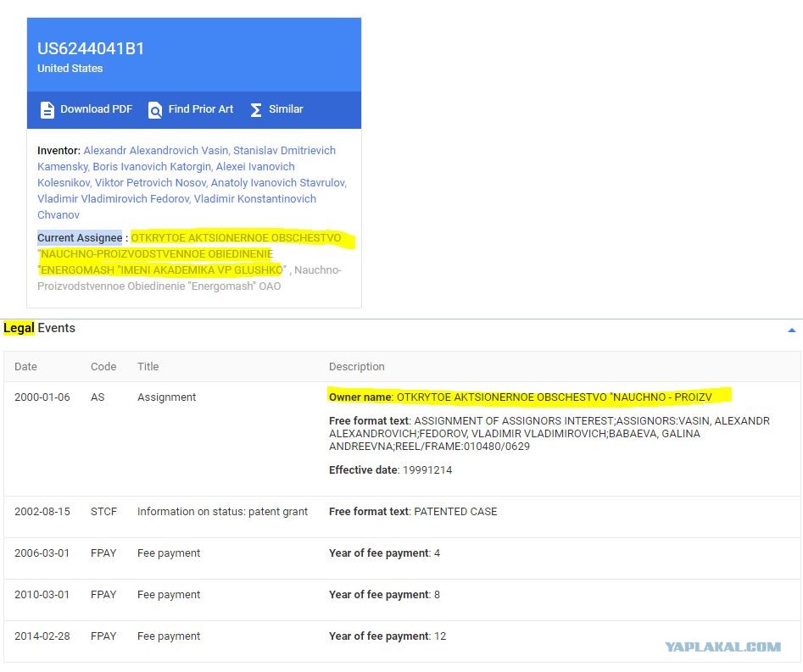803x672 pixels.
Task: Click the highlighted Owner name entry
Action: (x=521, y=397)
